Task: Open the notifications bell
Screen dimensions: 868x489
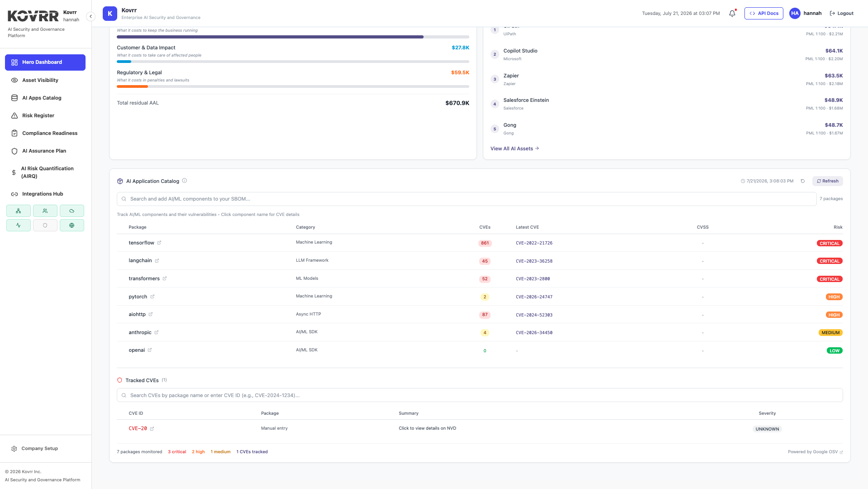Action: coord(732,14)
